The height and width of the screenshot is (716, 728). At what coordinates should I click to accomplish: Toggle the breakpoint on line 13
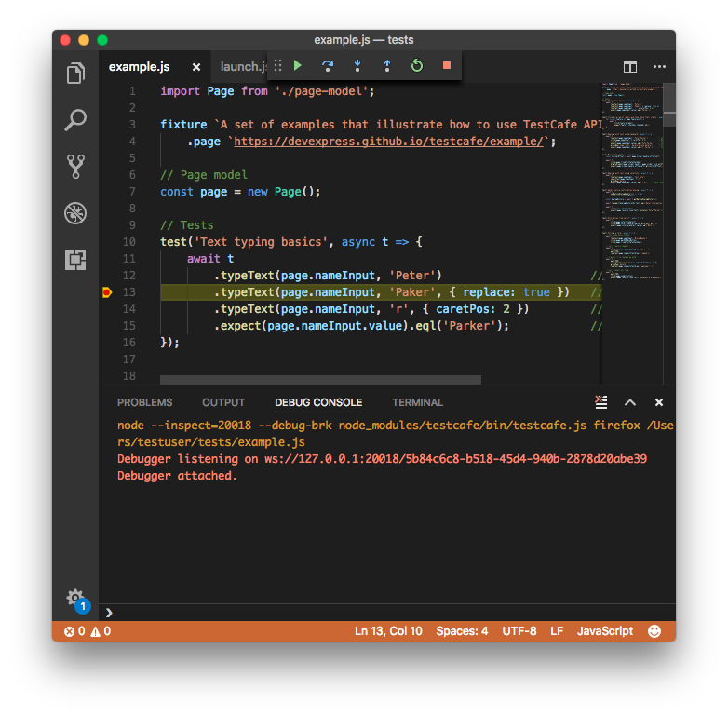click(107, 292)
